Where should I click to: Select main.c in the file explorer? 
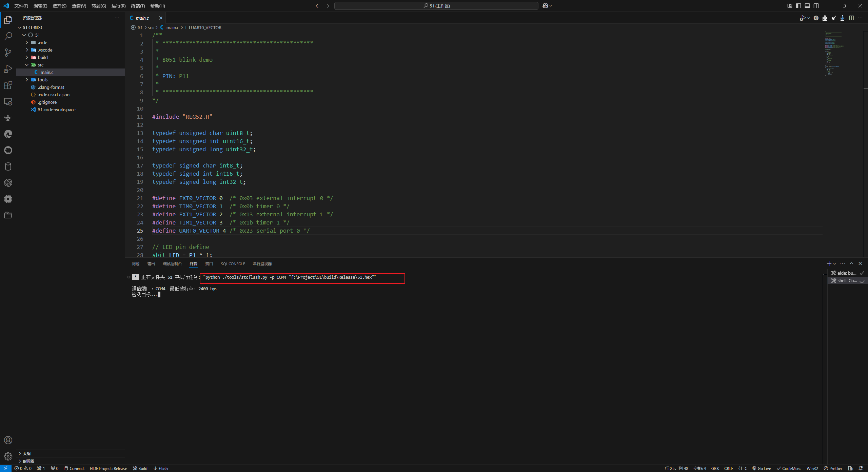(71, 72)
